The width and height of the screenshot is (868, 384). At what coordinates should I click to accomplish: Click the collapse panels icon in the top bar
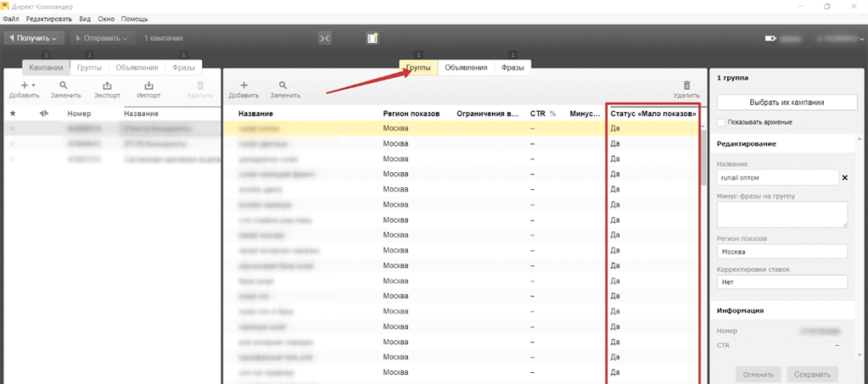tap(325, 38)
